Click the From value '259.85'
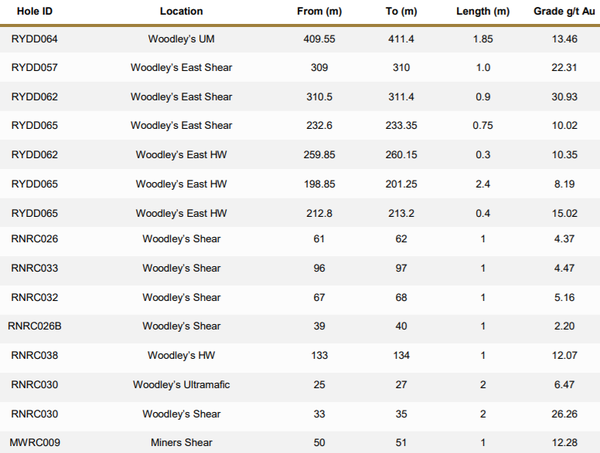The image size is (600, 453). pyautogui.click(x=319, y=155)
